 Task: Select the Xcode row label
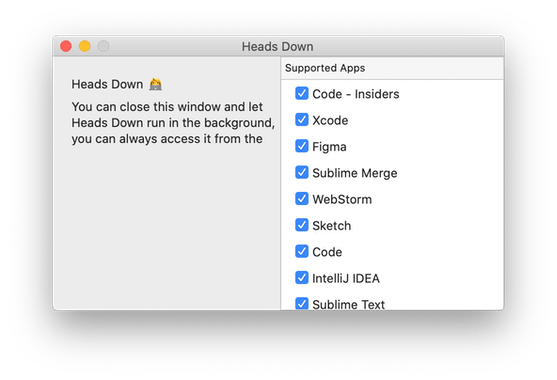click(x=330, y=120)
